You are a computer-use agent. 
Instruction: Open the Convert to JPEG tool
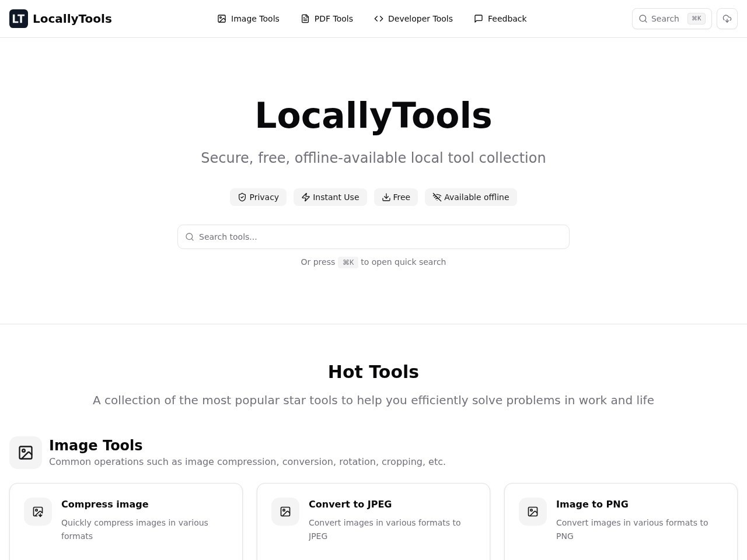point(373,521)
